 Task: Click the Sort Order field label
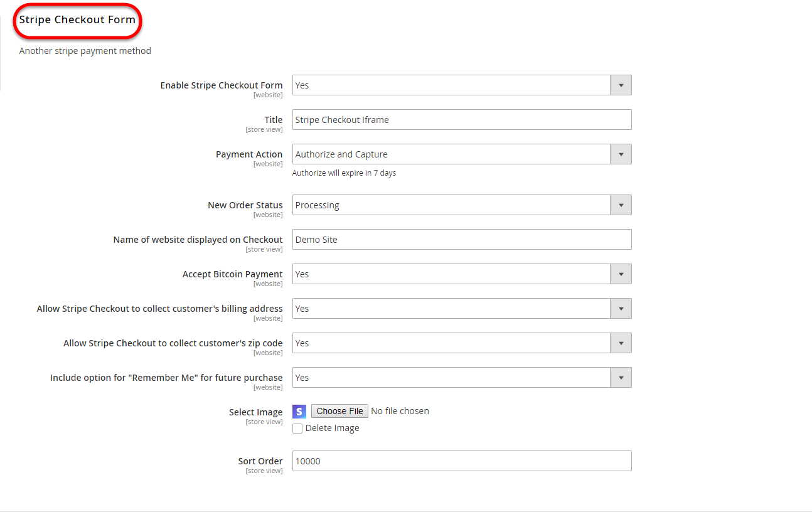click(260, 461)
